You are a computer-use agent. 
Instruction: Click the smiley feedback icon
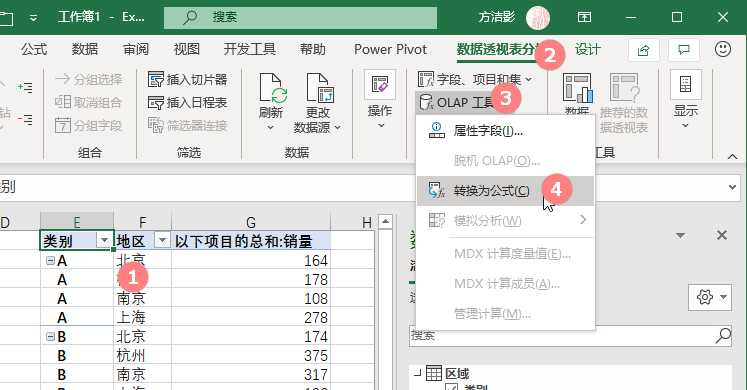pos(723,49)
